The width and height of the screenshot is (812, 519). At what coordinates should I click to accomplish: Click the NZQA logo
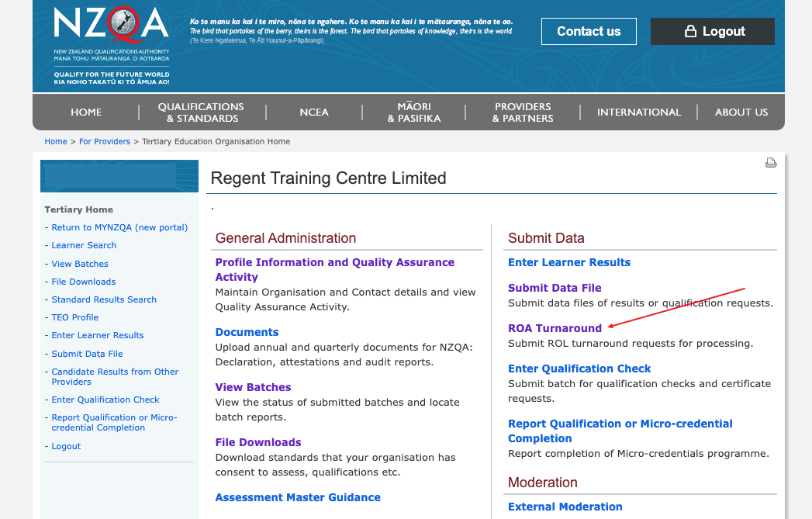click(x=112, y=25)
